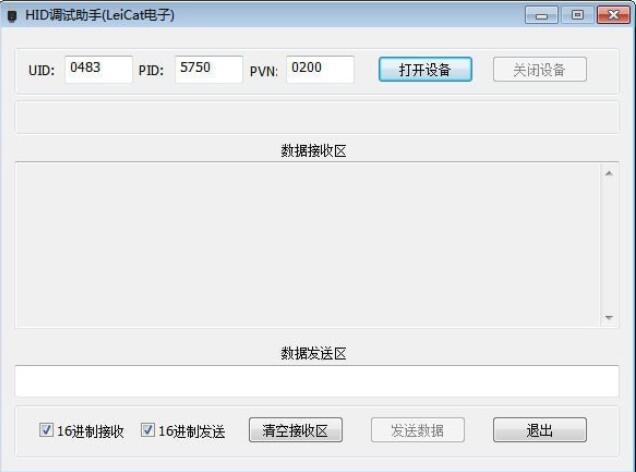Maximize the HID调试助手 window
This screenshot has width=636, height=472.
pyautogui.click(x=578, y=15)
